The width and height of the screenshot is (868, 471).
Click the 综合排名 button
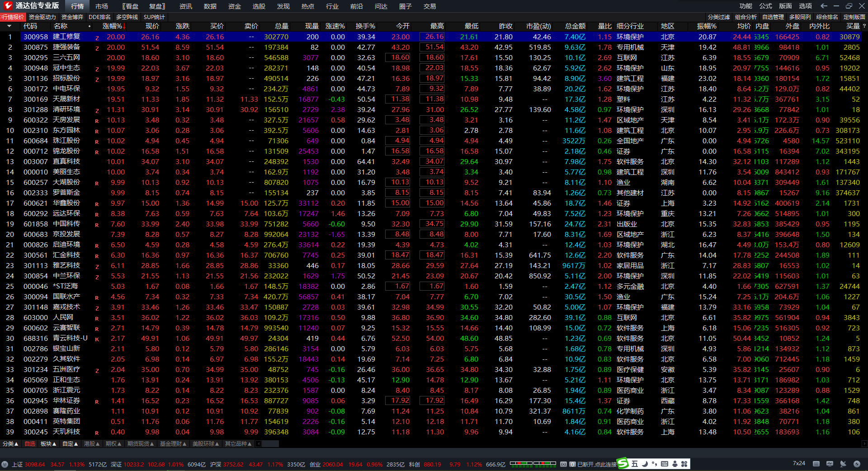pyautogui.click(x=827, y=17)
